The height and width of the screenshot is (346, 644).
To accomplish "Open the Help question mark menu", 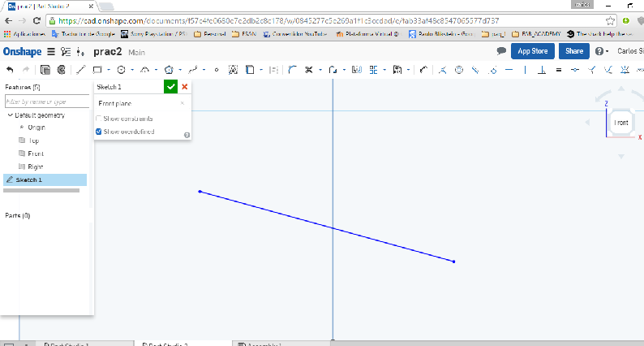I will click(601, 51).
